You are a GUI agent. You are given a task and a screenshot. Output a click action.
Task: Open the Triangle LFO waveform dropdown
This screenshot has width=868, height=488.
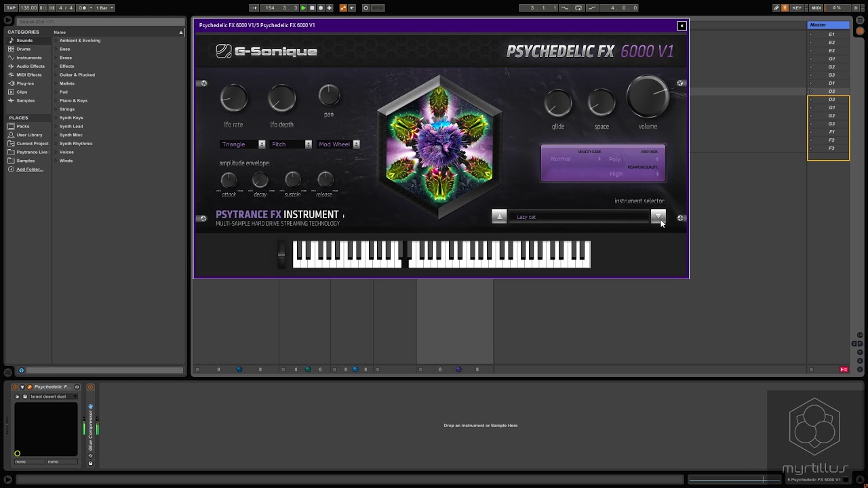coord(243,144)
